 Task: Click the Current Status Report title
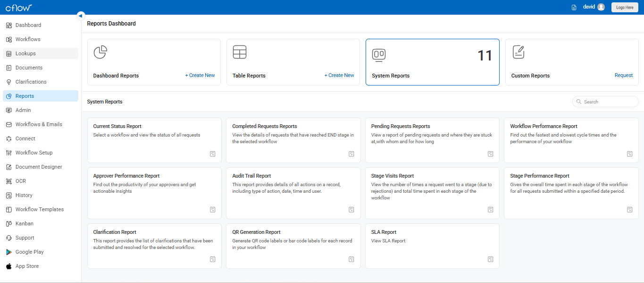pos(117,126)
